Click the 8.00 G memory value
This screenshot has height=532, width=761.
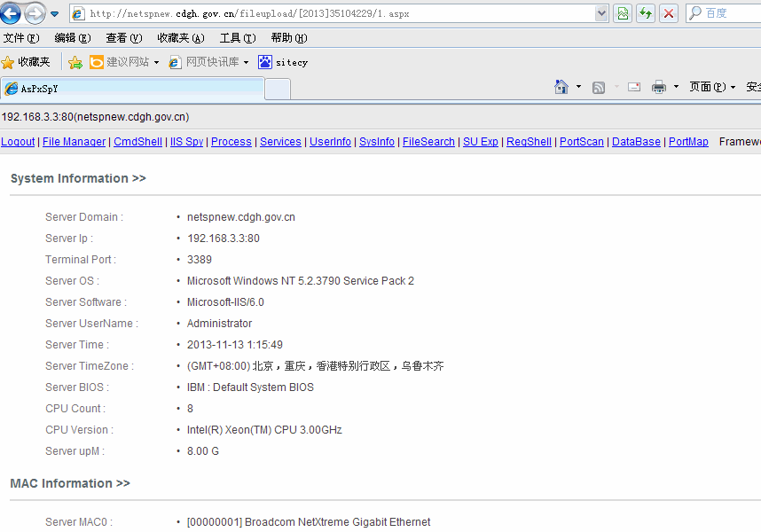pos(203,451)
